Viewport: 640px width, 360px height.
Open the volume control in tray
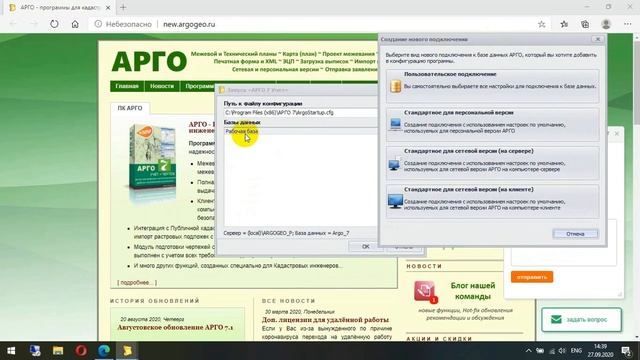pyautogui.click(x=562, y=351)
